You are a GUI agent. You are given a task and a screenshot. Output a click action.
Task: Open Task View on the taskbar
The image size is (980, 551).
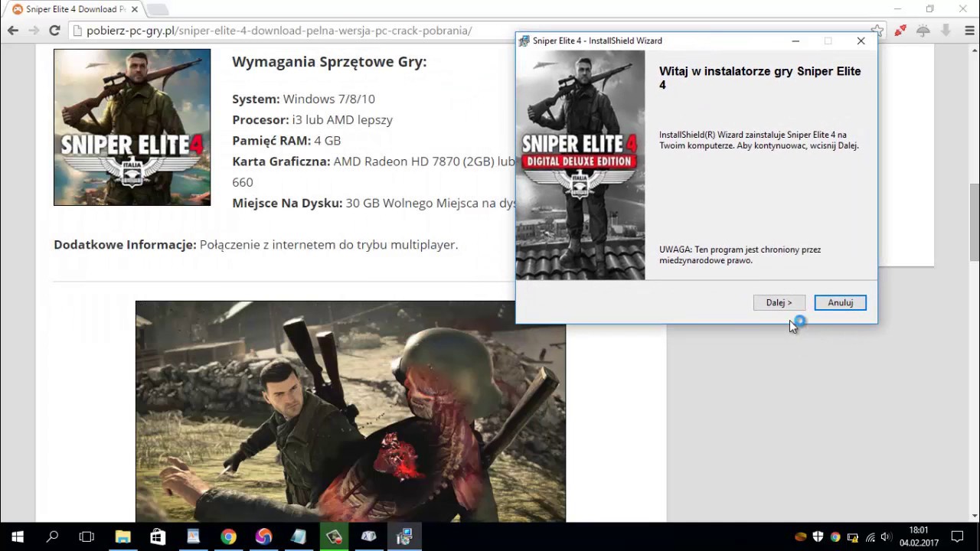87,536
